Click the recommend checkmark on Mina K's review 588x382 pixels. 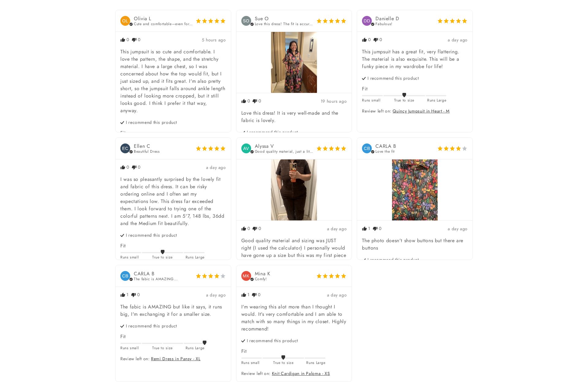coord(243,341)
